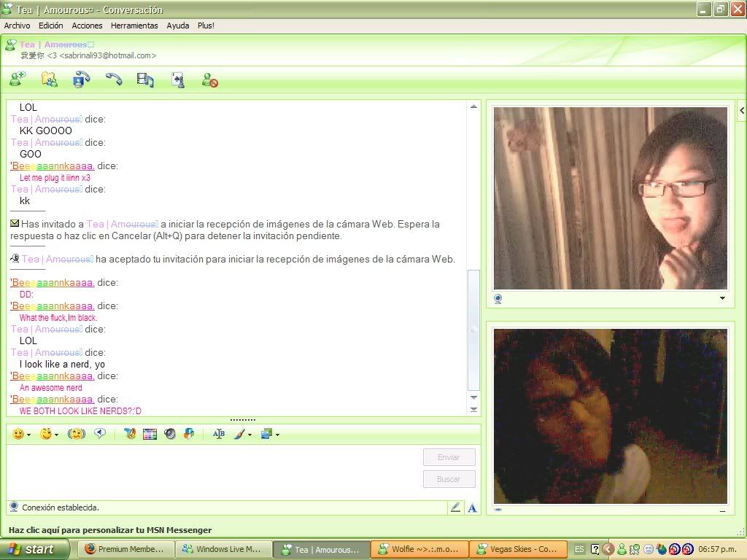This screenshot has height=560, width=747.
Task: Change font with the AB icon
Action: pyautogui.click(x=219, y=434)
